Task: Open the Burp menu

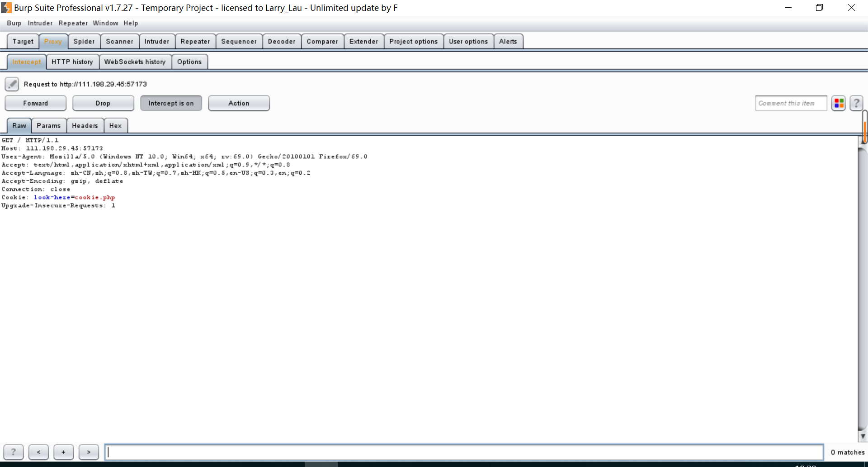Action: point(14,23)
